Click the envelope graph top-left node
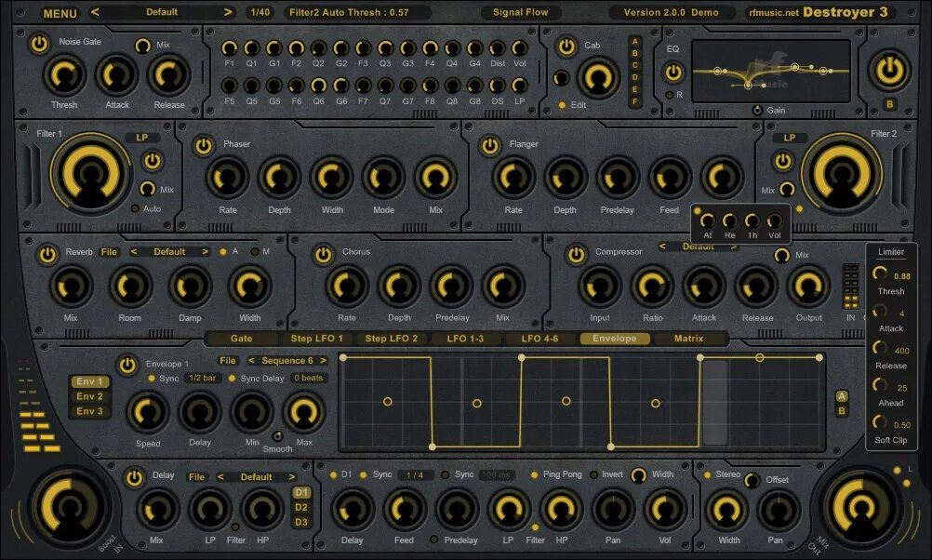Viewport: 932px width, 560px height. 343,357
